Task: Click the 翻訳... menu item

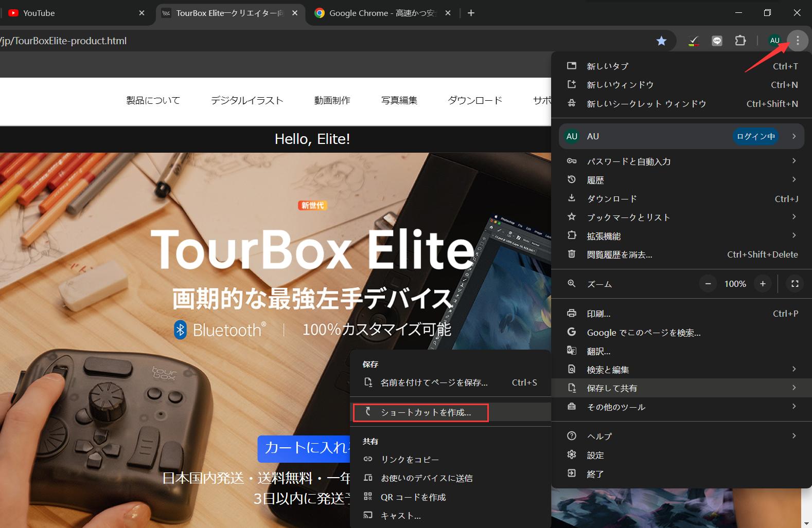Action: (x=681, y=351)
